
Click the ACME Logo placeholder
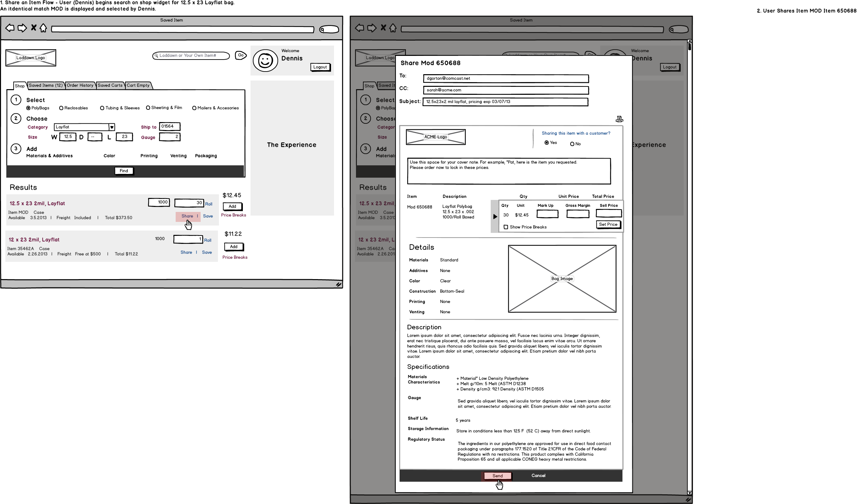[x=435, y=137]
